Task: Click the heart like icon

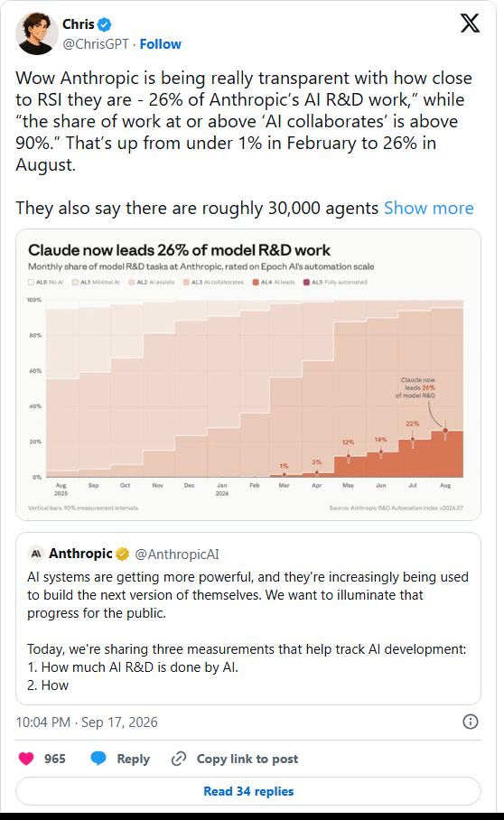Action: [26, 759]
